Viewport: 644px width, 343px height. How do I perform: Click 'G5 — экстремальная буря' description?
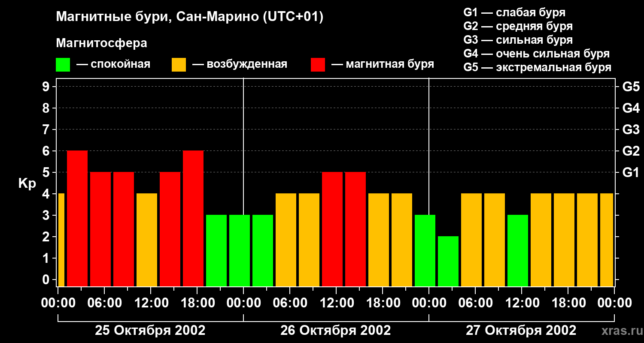coord(537,68)
